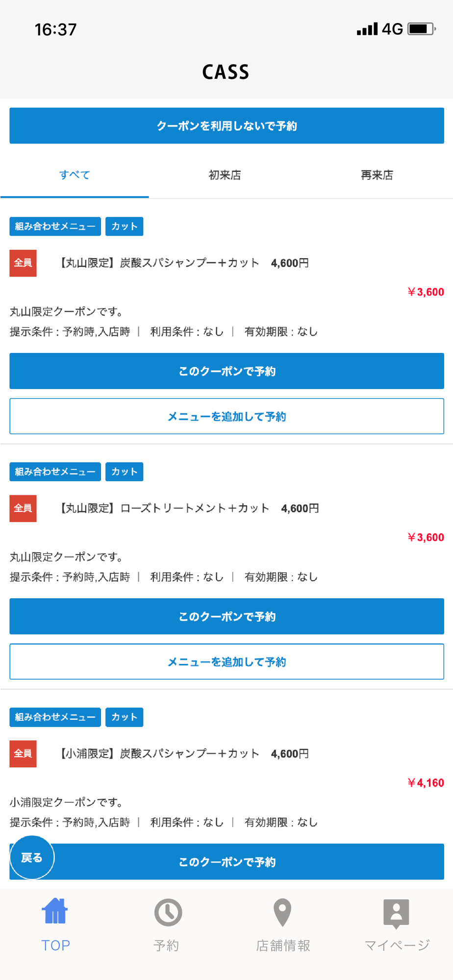Tap the カット tag of second coupon
Screen dimensions: 453x980
point(125,472)
